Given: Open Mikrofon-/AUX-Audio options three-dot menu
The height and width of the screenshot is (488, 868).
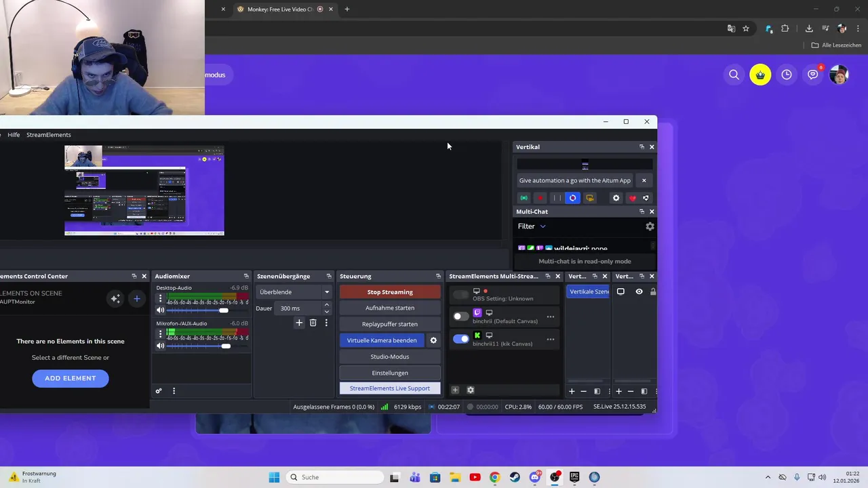Looking at the screenshot, I should click(x=161, y=334).
